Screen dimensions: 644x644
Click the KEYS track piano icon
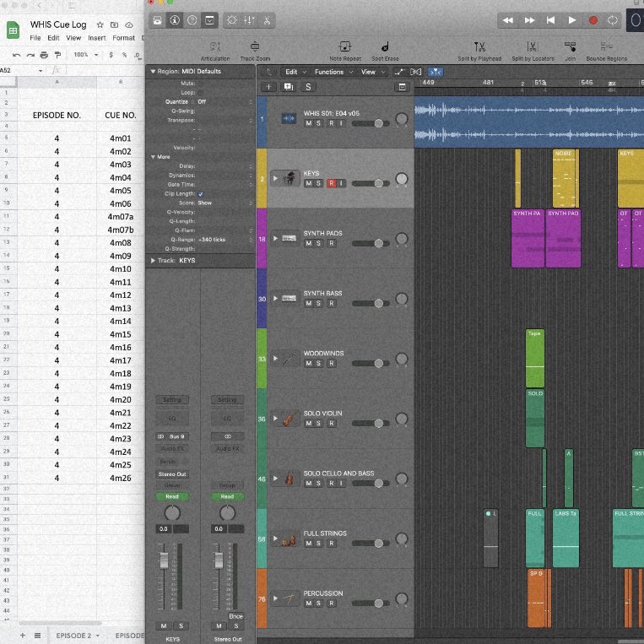[x=290, y=178]
